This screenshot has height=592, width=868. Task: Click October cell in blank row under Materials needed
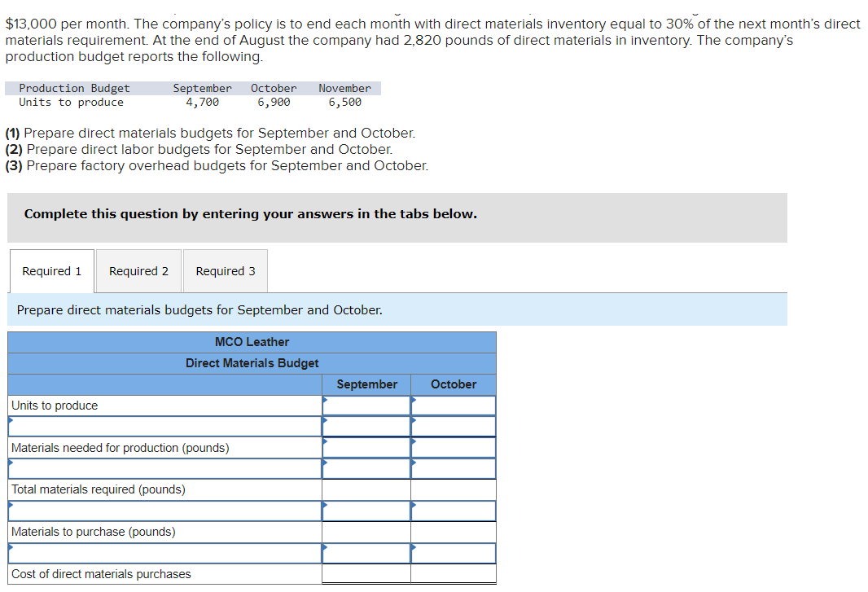coord(454,468)
